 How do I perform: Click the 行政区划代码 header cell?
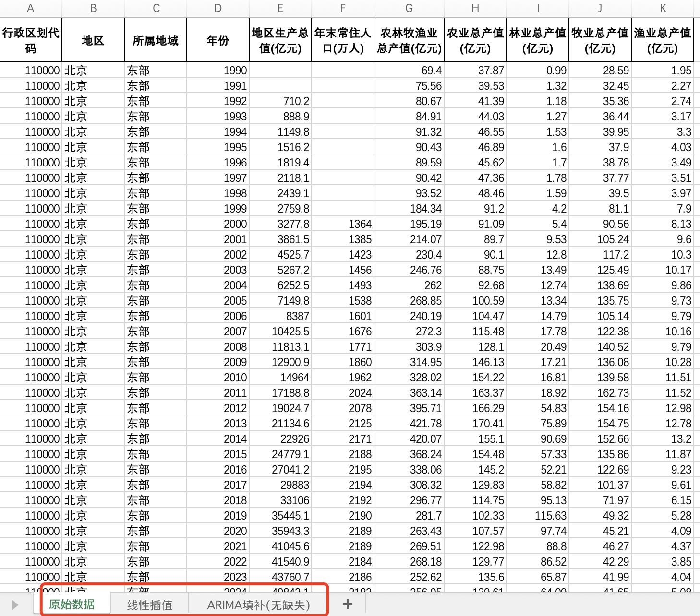[x=31, y=40]
